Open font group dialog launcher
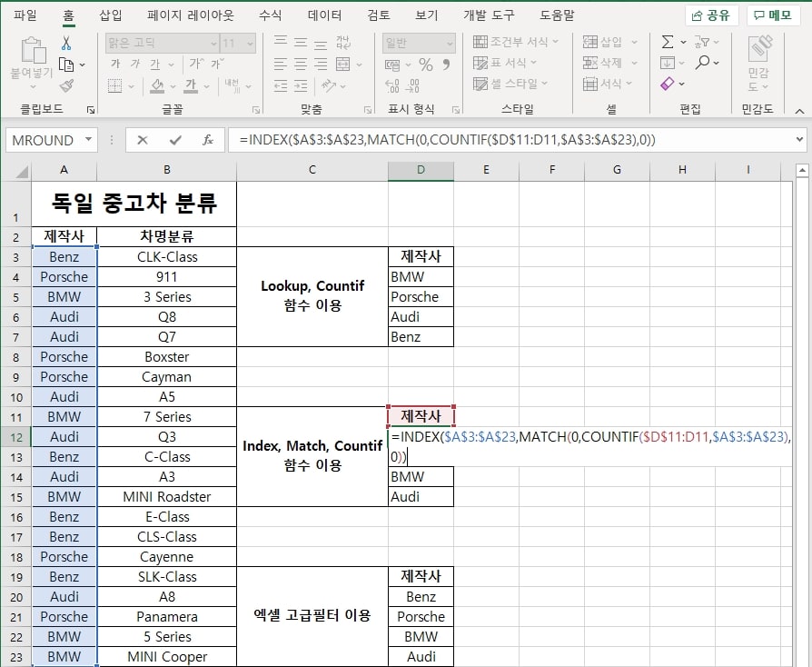Image resolution: width=812 pixels, height=667 pixels. (256, 110)
